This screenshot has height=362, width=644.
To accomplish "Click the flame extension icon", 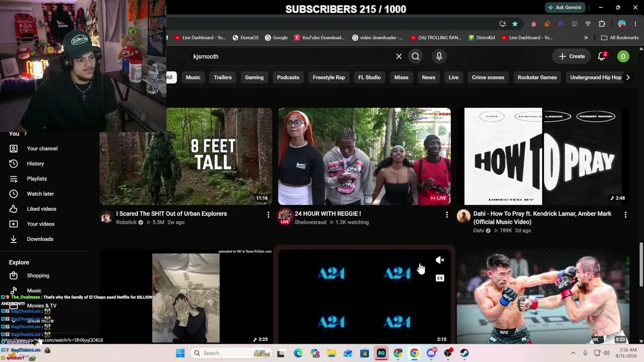I will [x=533, y=24].
